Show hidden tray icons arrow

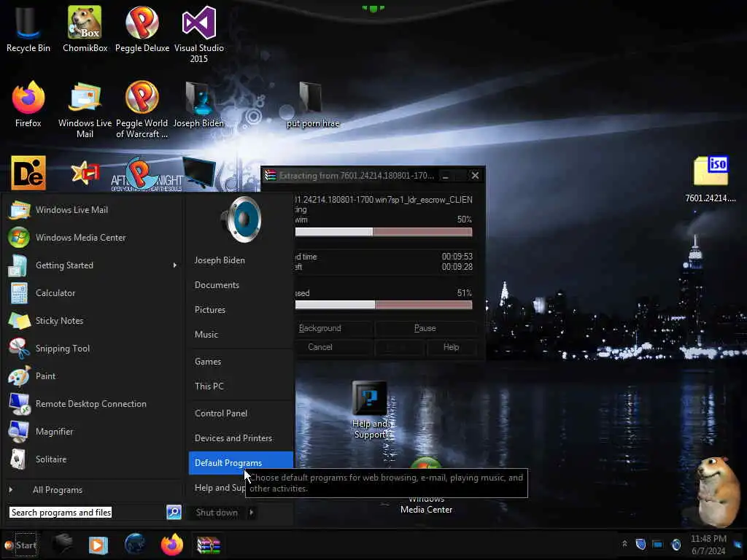pyautogui.click(x=624, y=544)
